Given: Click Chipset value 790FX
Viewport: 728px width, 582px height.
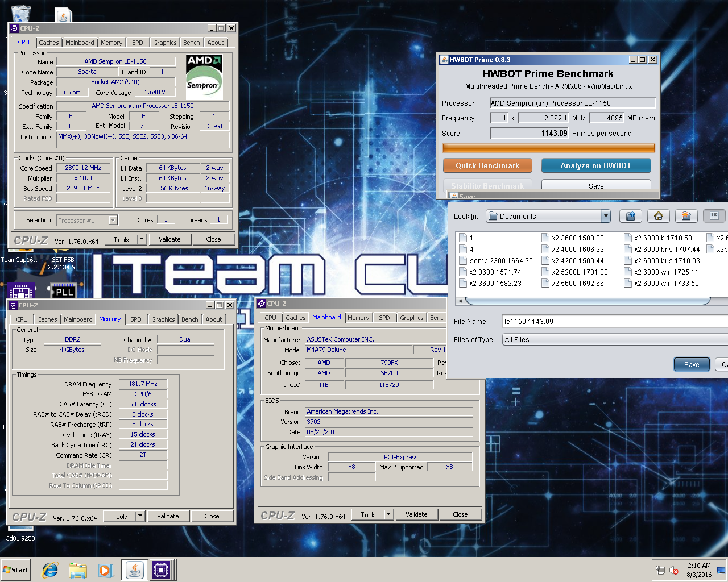Looking at the screenshot, I should 389,363.
